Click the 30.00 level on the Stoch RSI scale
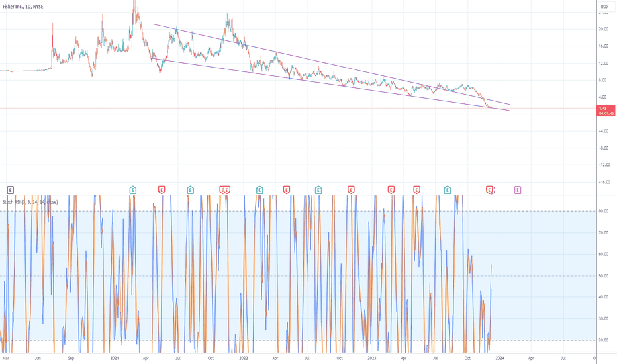The height and width of the screenshot is (364, 617). click(x=604, y=319)
